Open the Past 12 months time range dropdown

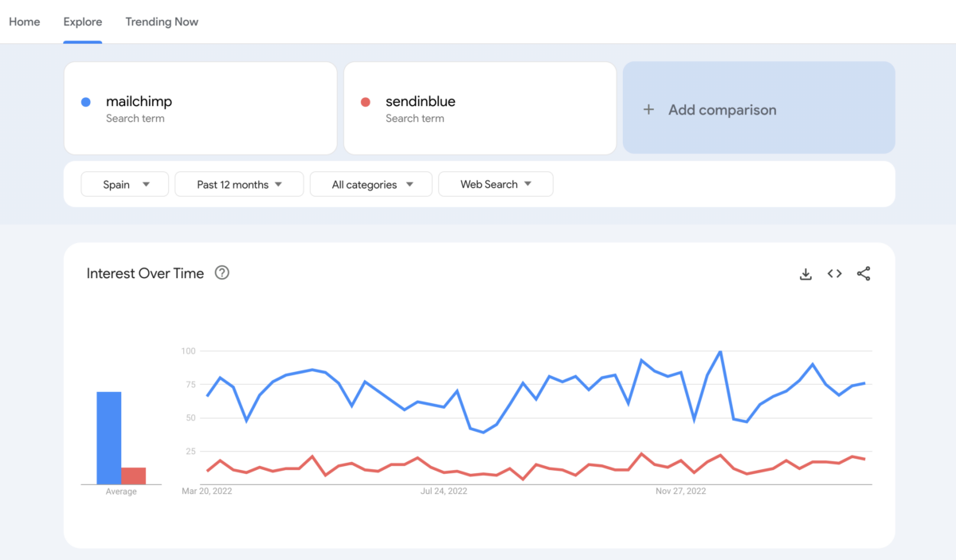point(239,184)
